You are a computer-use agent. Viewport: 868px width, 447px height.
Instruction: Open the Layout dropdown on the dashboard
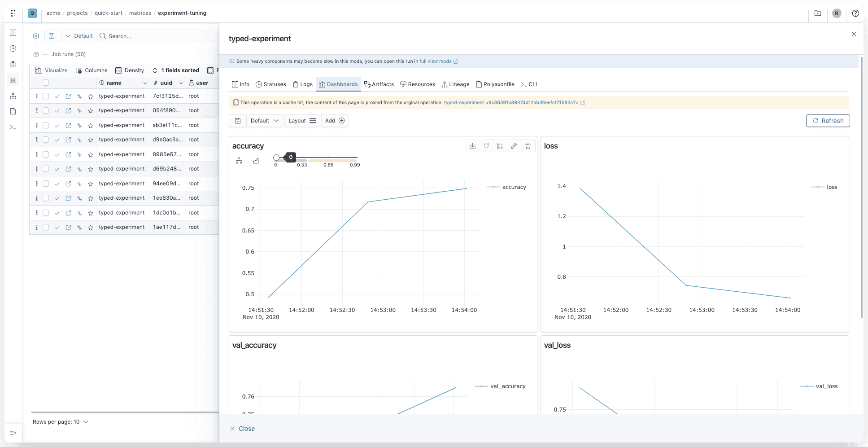pyautogui.click(x=301, y=121)
